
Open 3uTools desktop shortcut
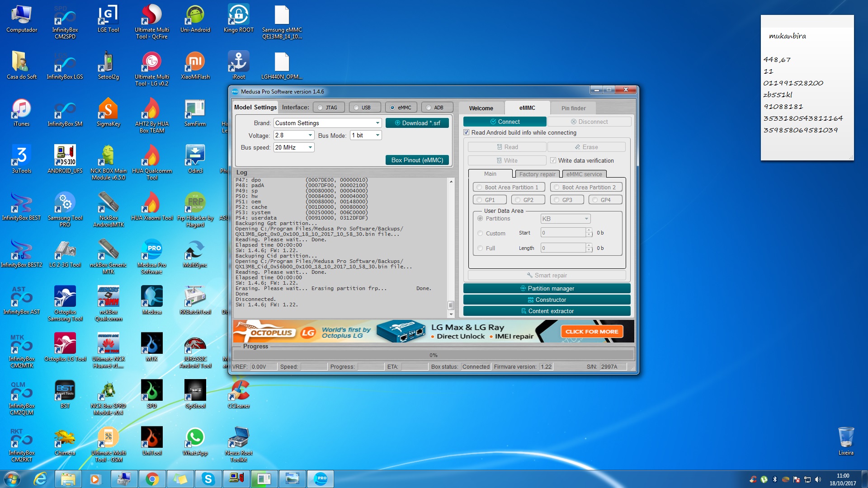pyautogui.click(x=21, y=160)
